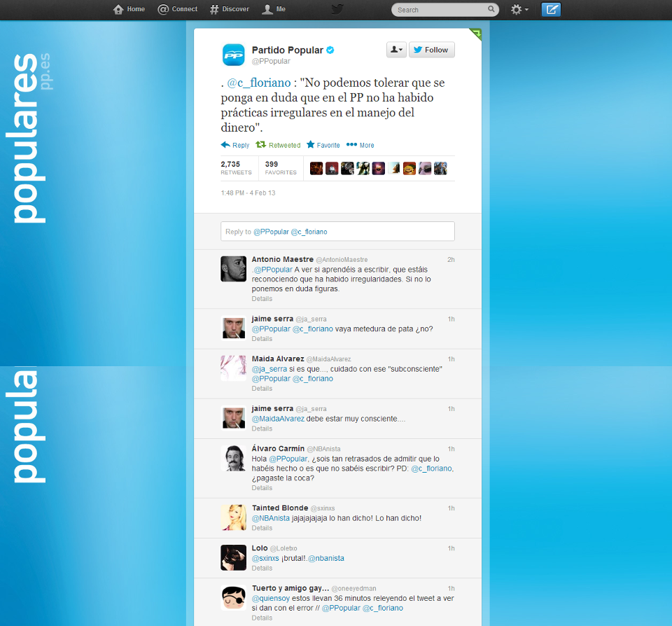Image resolution: width=672 pixels, height=626 pixels.
Task: Click the search magnifier icon
Action: point(491,9)
